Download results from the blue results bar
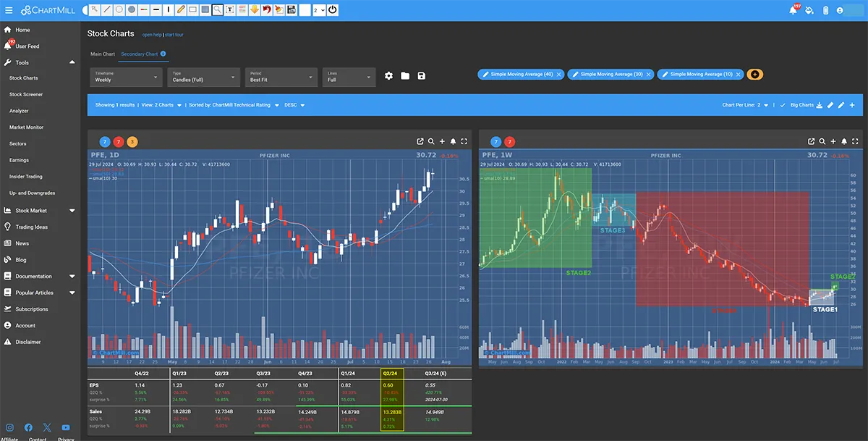 [820, 105]
